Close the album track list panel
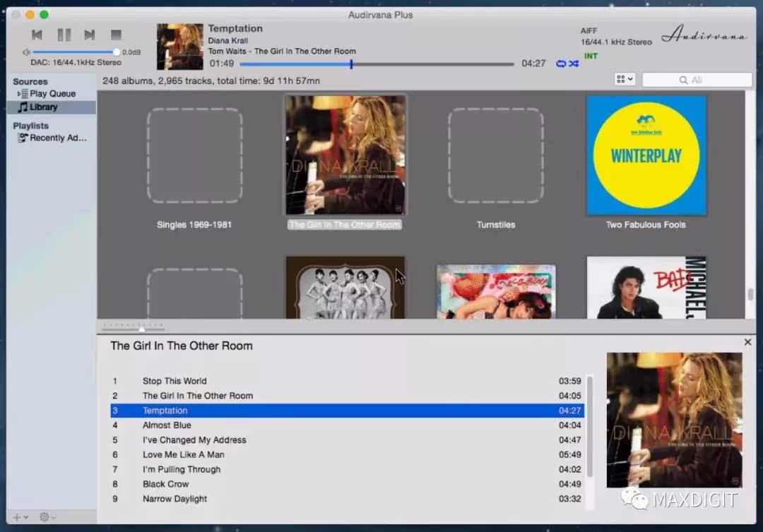 (x=747, y=342)
